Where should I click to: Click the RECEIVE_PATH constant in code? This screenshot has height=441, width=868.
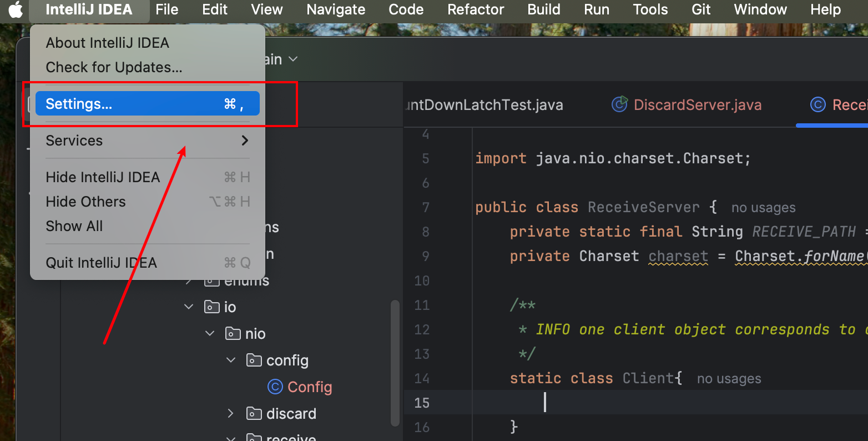(804, 232)
